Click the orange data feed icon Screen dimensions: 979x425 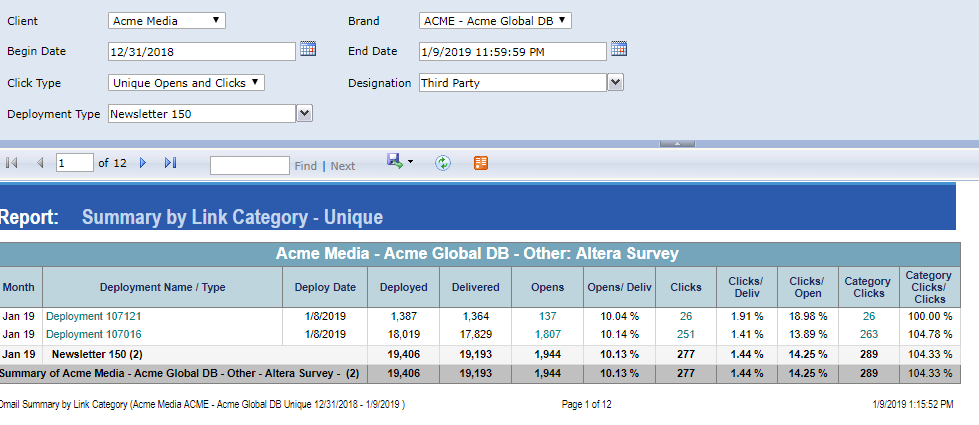(x=481, y=163)
